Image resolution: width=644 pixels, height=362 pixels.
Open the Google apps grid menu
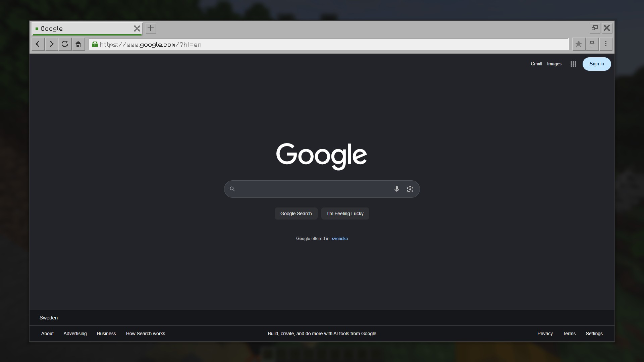coord(573,64)
